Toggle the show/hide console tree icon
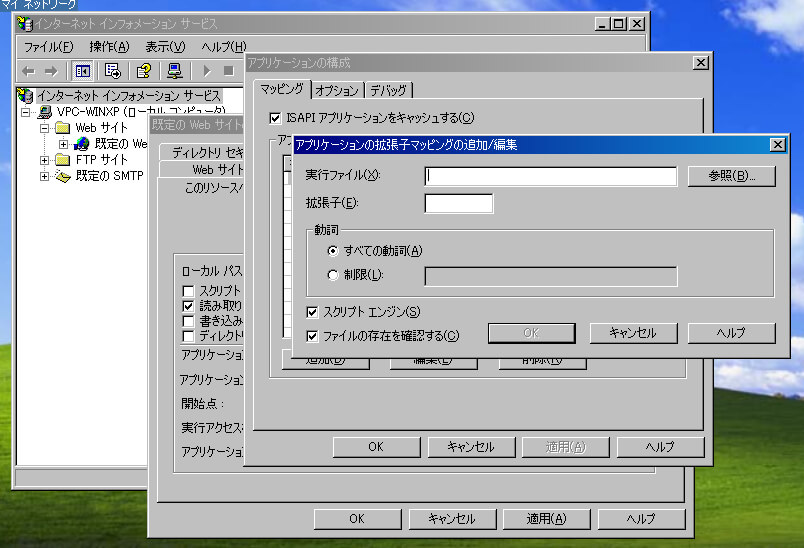The image size is (804, 548). tap(83, 71)
